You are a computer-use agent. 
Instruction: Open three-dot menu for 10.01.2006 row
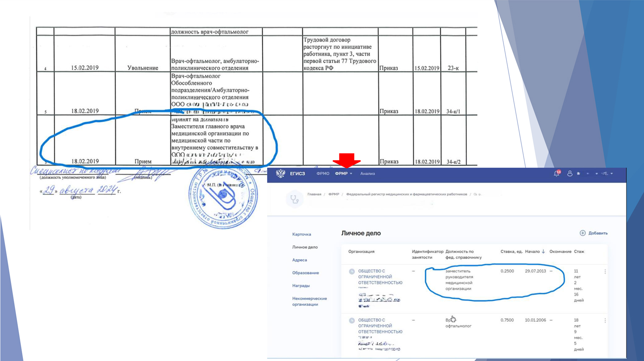pos(605,321)
